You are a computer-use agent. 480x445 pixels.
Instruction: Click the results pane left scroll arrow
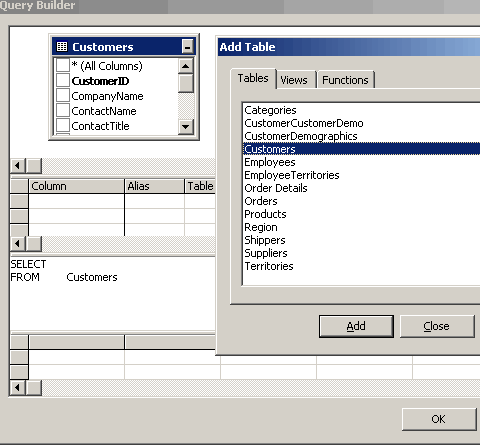tap(18, 388)
